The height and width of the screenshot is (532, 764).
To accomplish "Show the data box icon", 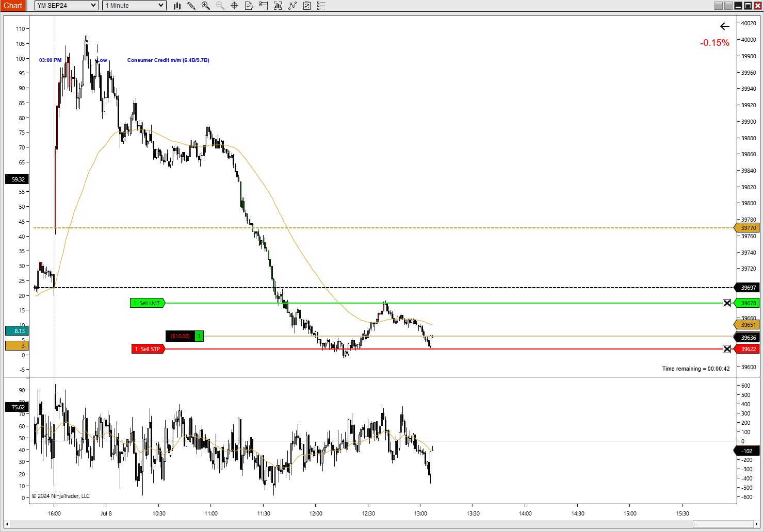I will tap(249, 6).
